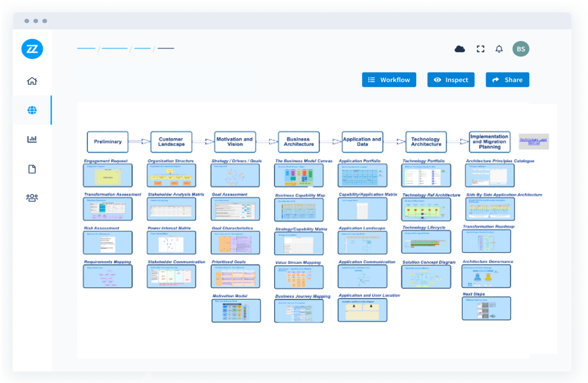This screenshot has height=383, width=588.
Task: Open the Goal Characteristics thumbnail
Action: [236, 242]
